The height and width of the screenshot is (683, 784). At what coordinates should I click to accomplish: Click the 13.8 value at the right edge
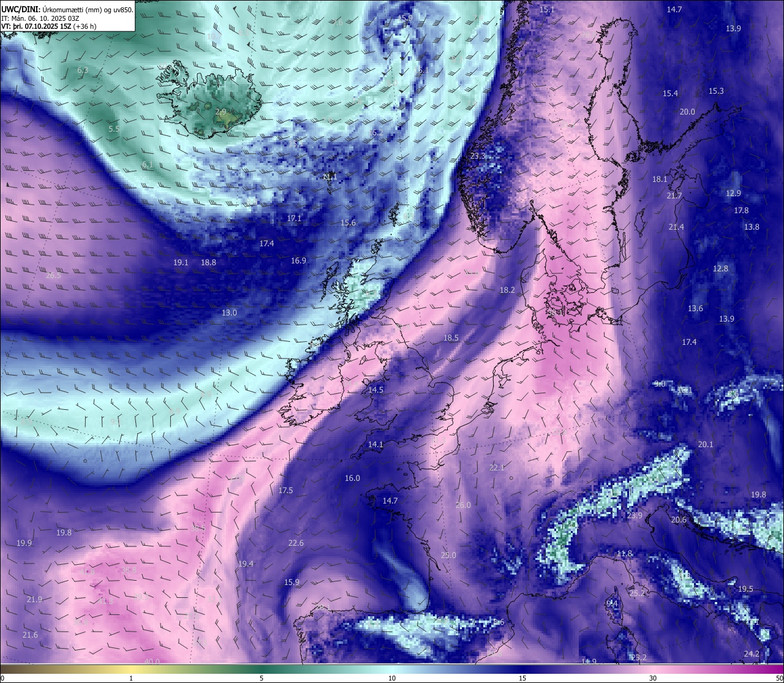(752, 227)
